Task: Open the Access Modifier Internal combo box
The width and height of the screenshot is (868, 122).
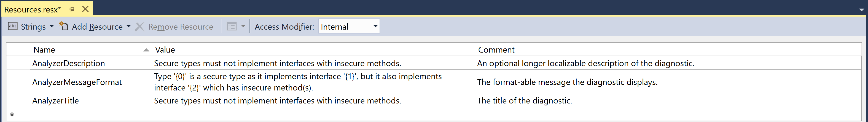Action: coord(349,26)
